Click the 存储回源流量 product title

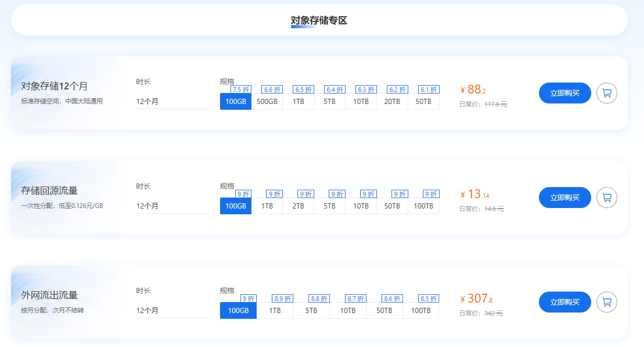coord(49,191)
